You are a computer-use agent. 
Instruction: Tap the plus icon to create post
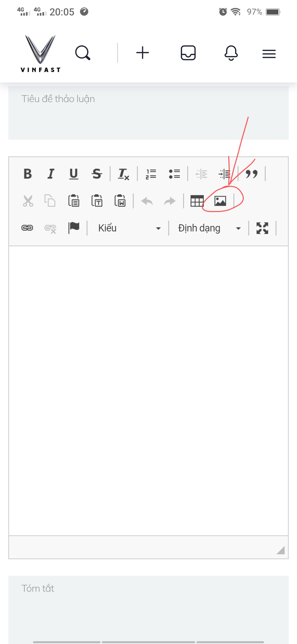142,53
